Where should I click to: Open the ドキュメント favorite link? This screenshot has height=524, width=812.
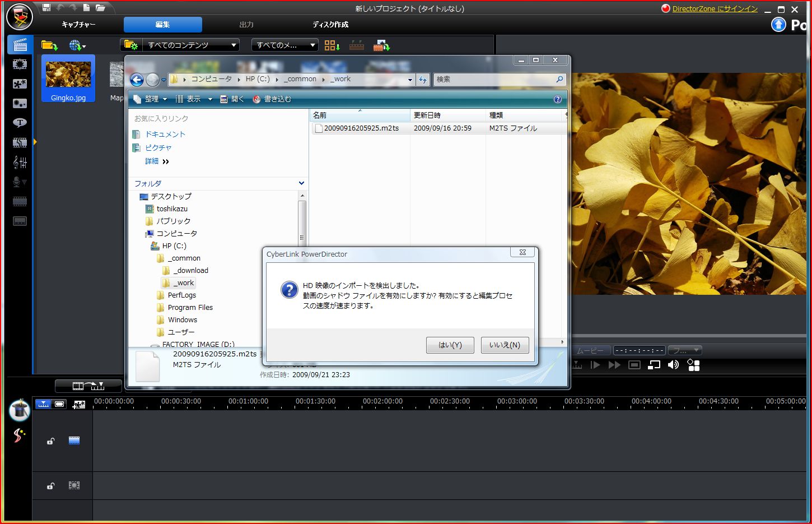[x=165, y=135]
